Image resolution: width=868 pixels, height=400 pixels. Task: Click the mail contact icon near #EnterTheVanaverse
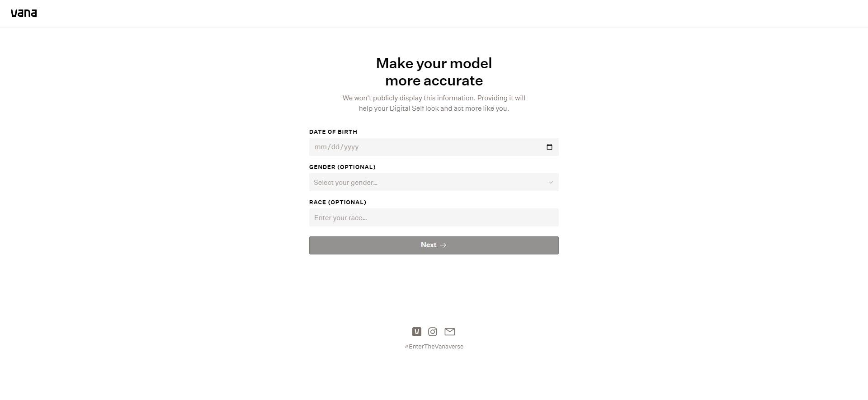click(x=450, y=331)
